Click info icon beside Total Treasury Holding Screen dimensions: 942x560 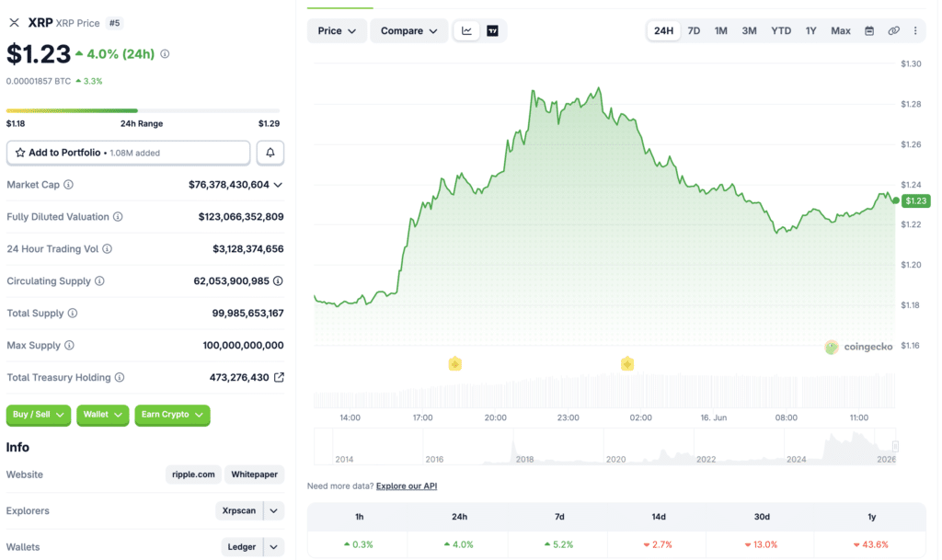(x=120, y=377)
